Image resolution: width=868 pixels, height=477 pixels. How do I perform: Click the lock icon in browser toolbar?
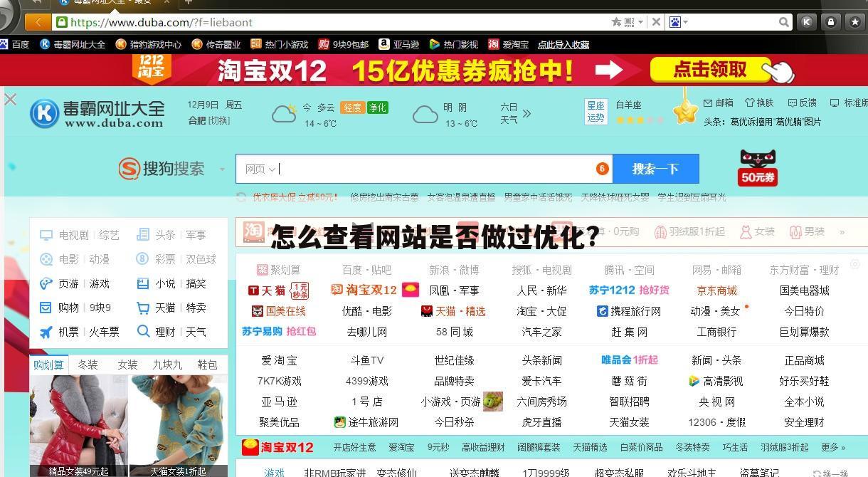(x=831, y=22)
